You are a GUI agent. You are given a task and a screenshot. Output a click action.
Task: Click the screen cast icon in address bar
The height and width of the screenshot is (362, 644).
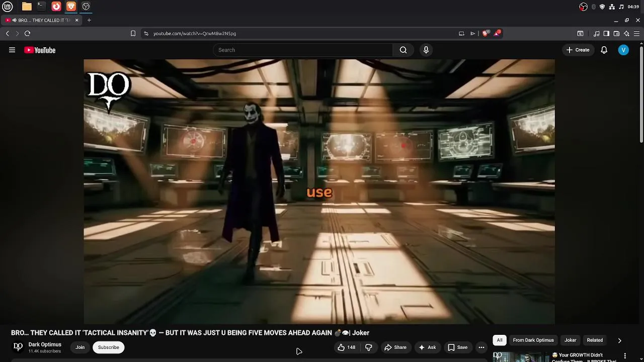tap(461, 34)
